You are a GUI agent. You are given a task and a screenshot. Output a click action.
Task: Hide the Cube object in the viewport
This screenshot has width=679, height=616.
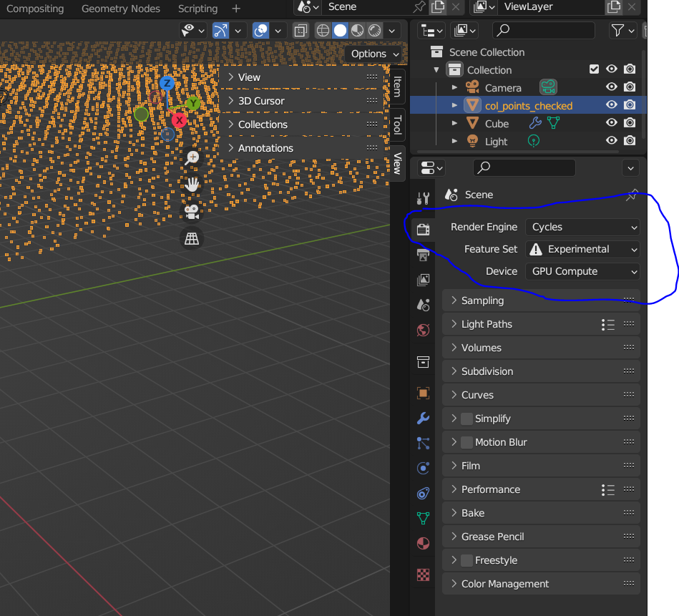tap(613, 123)
